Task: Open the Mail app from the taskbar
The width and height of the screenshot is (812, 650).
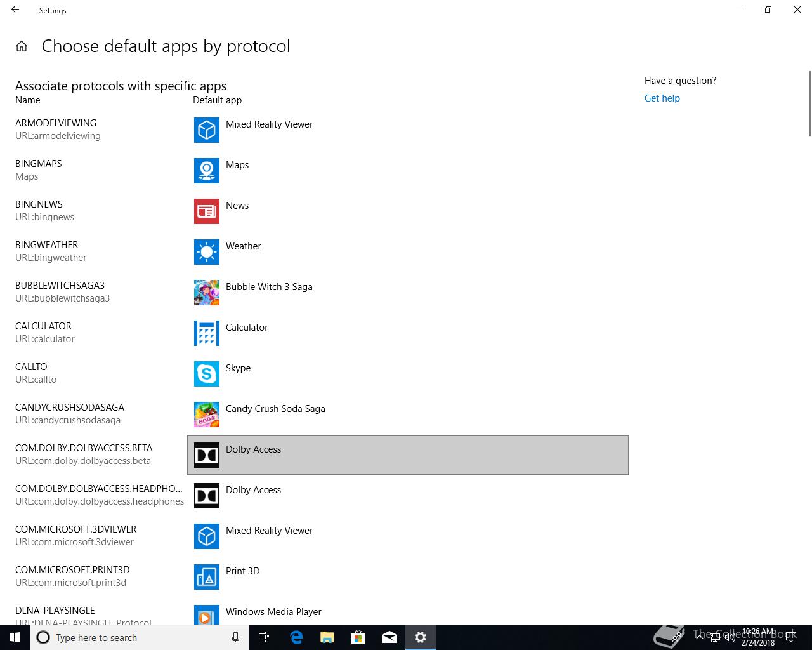Action: 390,637
